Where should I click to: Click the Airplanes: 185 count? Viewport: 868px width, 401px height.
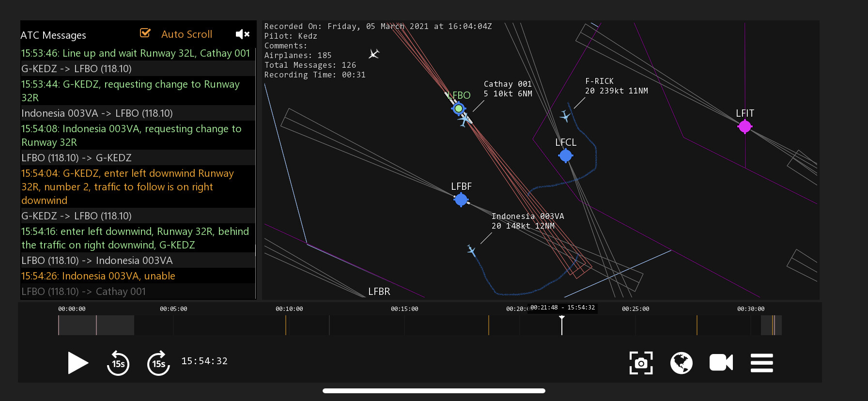[298, 56]
